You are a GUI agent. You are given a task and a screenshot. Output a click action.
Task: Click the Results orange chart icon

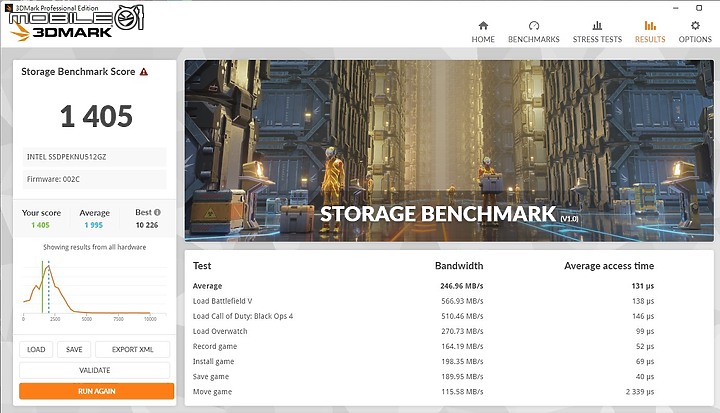coord(650,25)
